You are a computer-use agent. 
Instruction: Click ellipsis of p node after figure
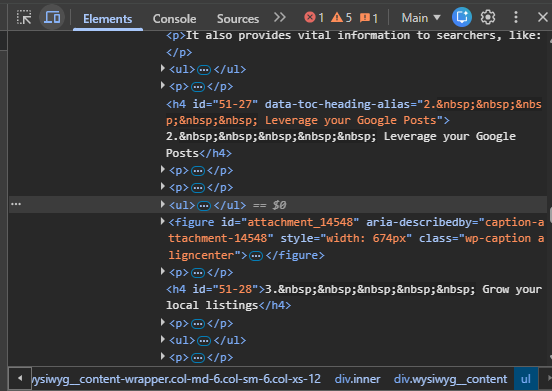pos(198,273)
